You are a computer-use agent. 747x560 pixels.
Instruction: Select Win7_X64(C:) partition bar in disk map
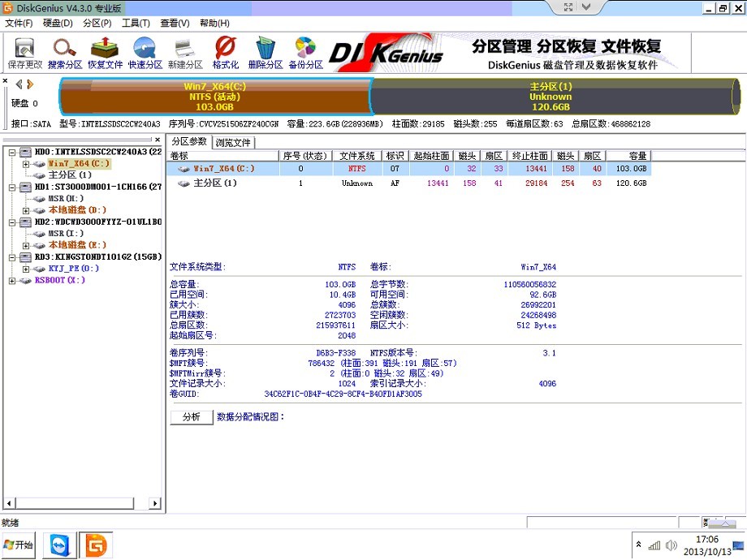pos(215,97)
